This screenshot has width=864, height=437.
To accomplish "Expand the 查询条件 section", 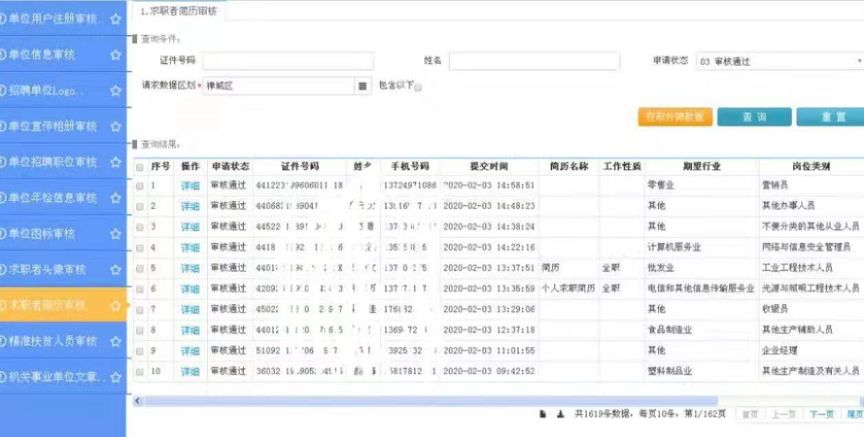I will [x=135, y=39].
